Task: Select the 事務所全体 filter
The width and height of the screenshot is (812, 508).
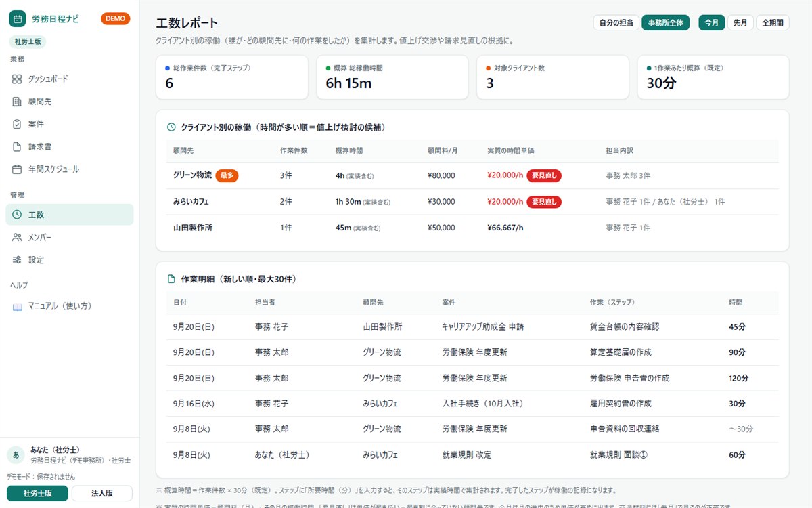Action: coord(666,22)
